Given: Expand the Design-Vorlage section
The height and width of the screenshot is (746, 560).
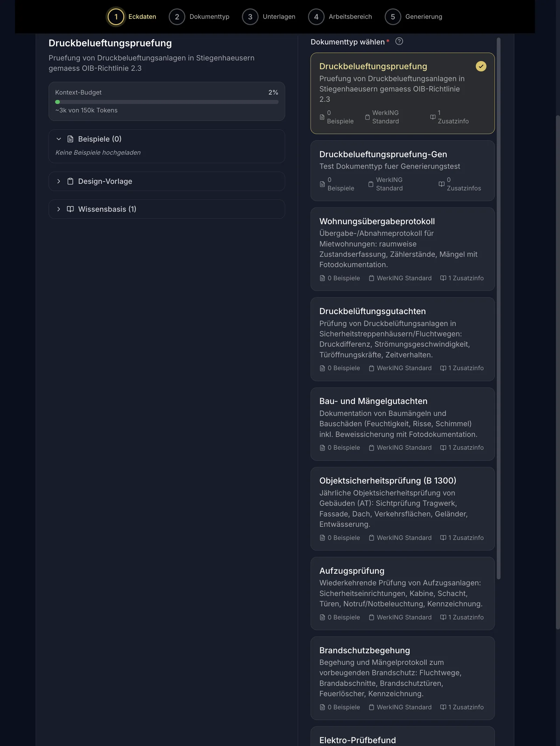Looking at the screenshot, I should [167, 181].
